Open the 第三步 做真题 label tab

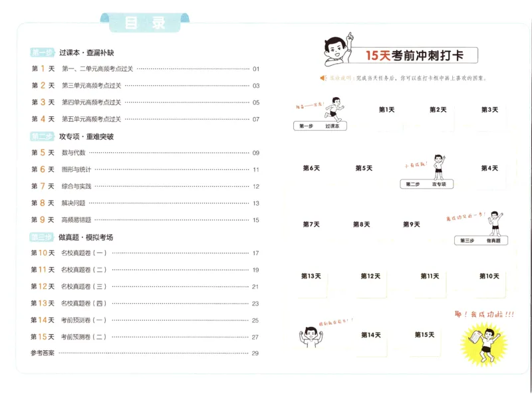[x=482, y=241]
